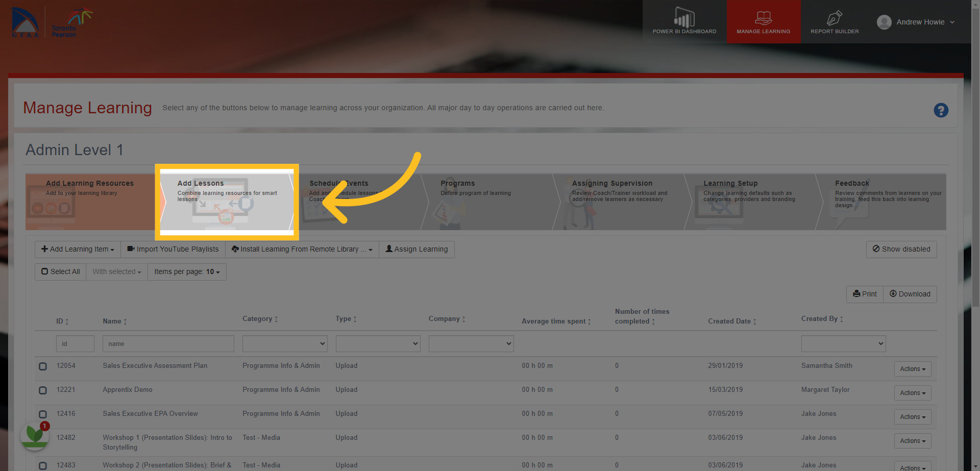
Task: Open Category filter dropdown
Action: click(285, 343)
